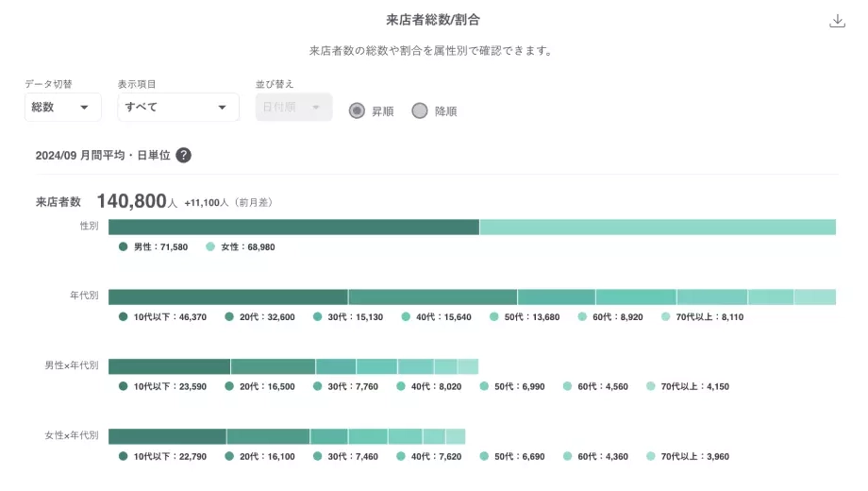Viewport: 868px width, 491px height.
Task: Click 20代 segment of 男性×年代別 bar
Action: (273, 366)
